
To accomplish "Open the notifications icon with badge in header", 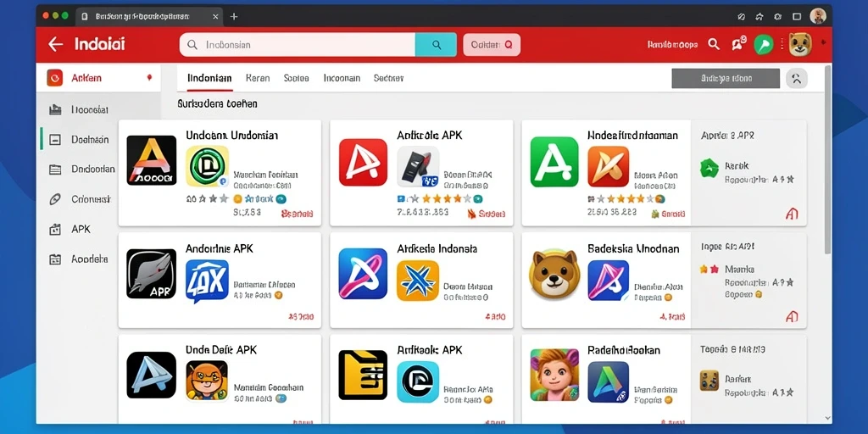I will [738, 44].
